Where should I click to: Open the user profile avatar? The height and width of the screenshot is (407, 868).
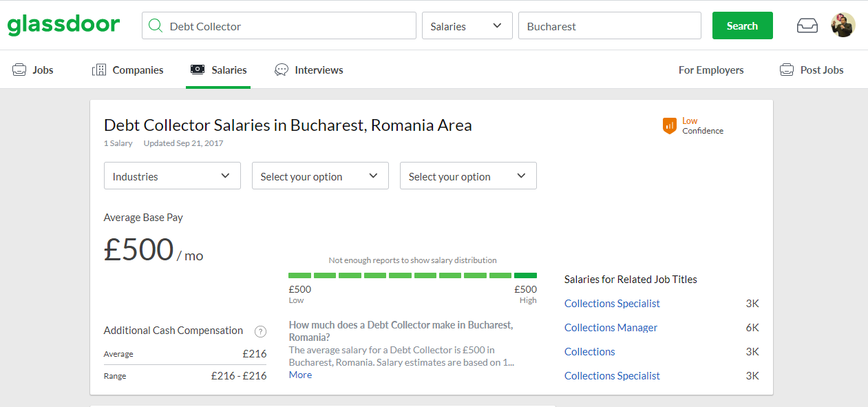[x=843, y=25]
